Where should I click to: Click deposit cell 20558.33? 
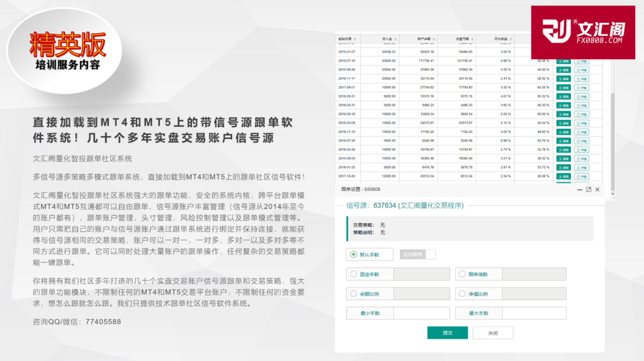[388, 52]
